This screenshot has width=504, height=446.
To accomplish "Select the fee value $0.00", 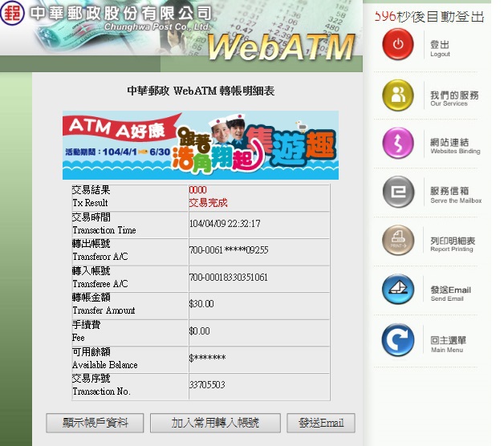I will click(199, 331).
